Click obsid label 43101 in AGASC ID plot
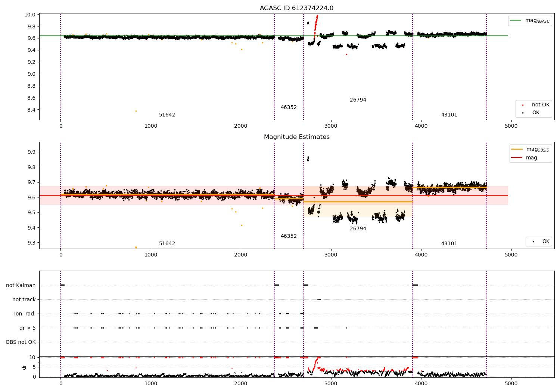The height and width of the screenshot is (392, 560). (x=449, y=115)
